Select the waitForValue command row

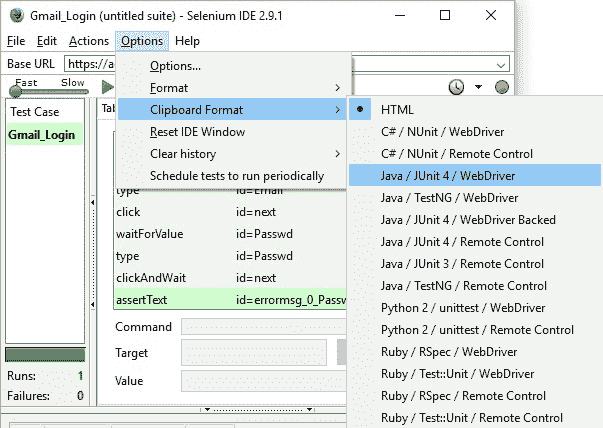pos(230,234)
